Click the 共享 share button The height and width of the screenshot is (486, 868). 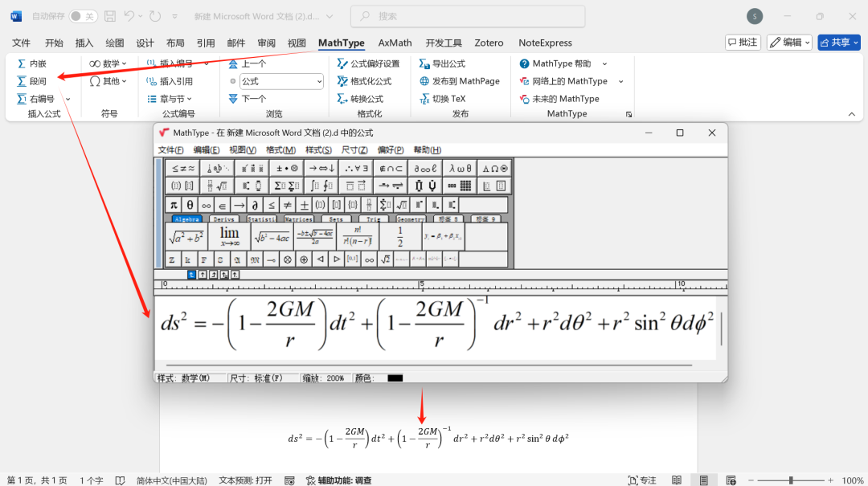pyautogui.click(x=839, y=43)
